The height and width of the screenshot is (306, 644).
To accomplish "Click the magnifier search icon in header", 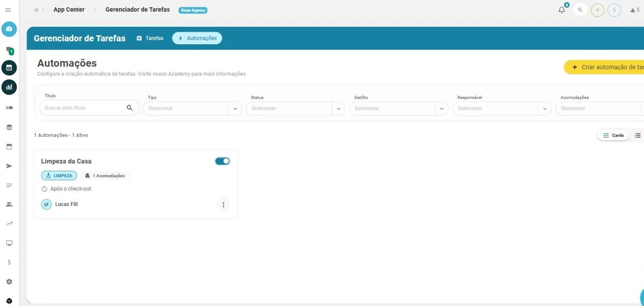I will click(x=580, y=9).
